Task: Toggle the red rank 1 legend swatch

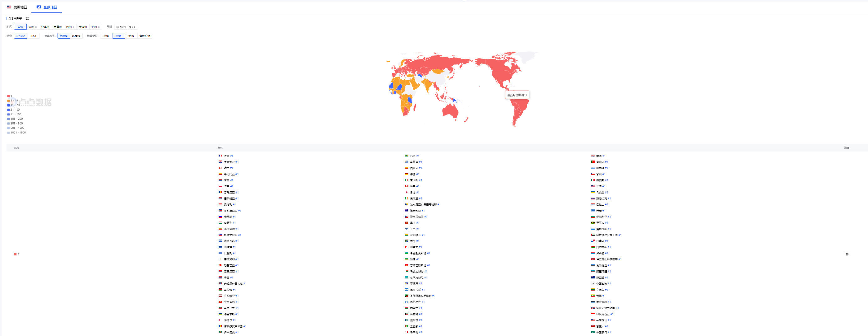Action: [8, 96]
